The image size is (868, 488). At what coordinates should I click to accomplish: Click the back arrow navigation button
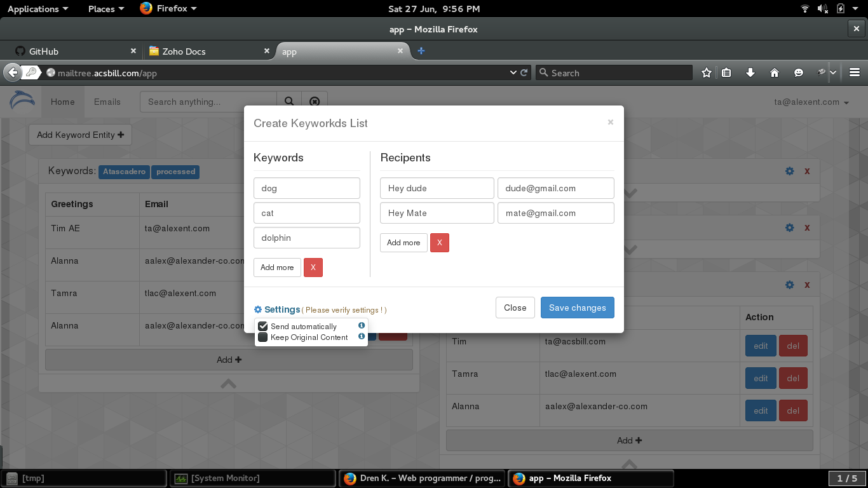click(x=13, y=73)
